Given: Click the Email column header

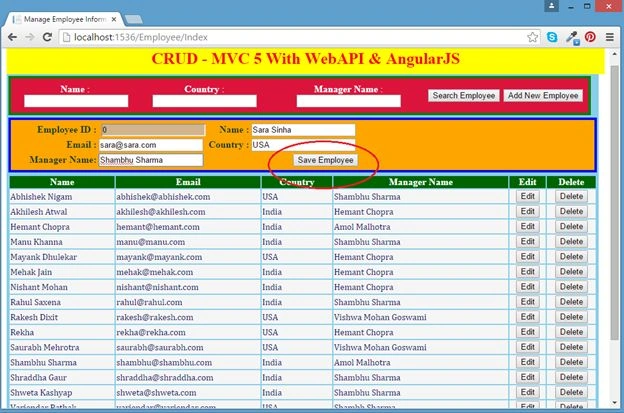Looking at the screenshot, I should (x=188, y=182).
